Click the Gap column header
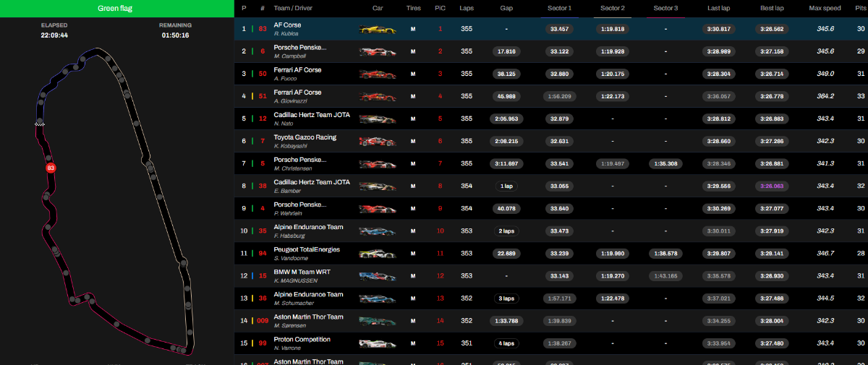 point(506,8)
